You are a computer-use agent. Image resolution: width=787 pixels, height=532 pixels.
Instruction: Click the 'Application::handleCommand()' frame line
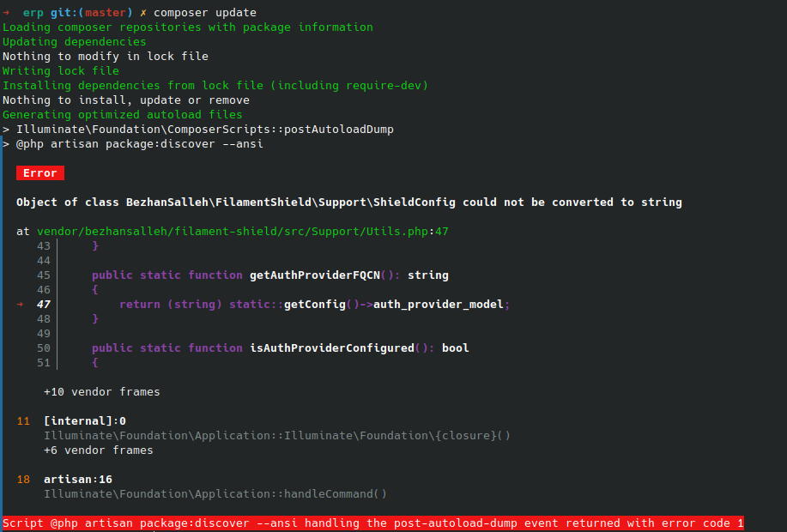[215, 494]
